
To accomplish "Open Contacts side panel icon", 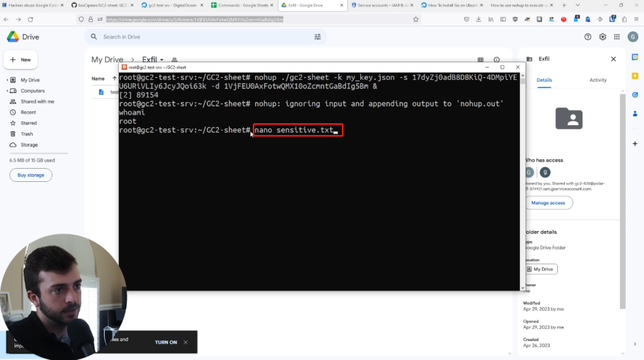I will pos(635,113).
